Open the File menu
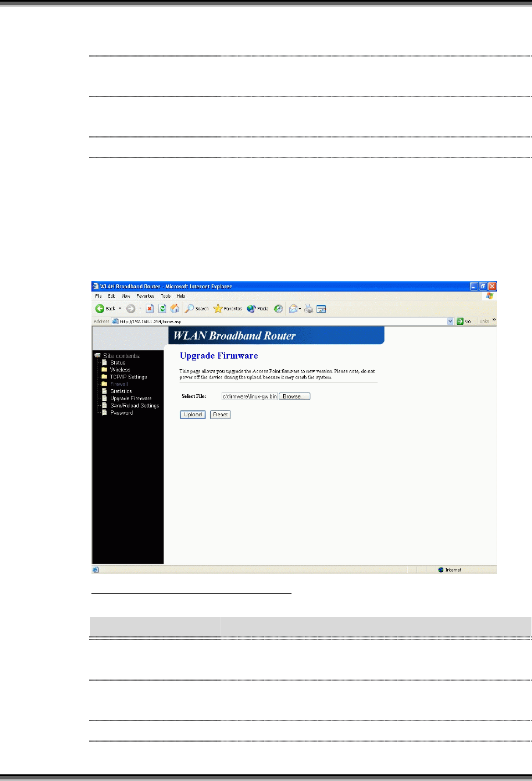The image size is (532, 781). pyautogui.click(x=98, y=296)
